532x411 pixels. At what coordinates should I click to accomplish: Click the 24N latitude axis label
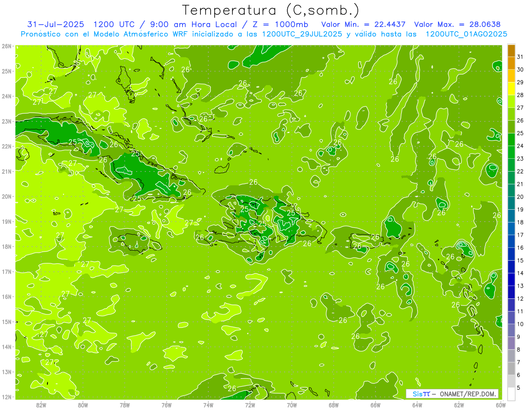[6, 96]
